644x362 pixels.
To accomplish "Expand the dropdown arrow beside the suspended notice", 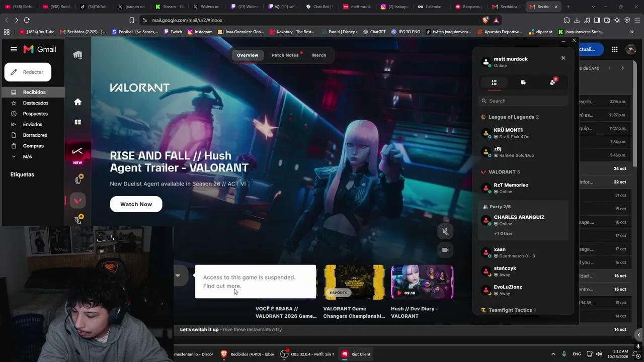I will (178, 276).
